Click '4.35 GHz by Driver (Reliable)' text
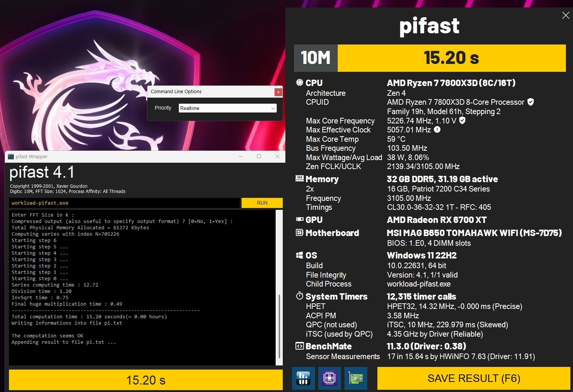This screenshot has height=392, width=573. click(x=435, y=334)
